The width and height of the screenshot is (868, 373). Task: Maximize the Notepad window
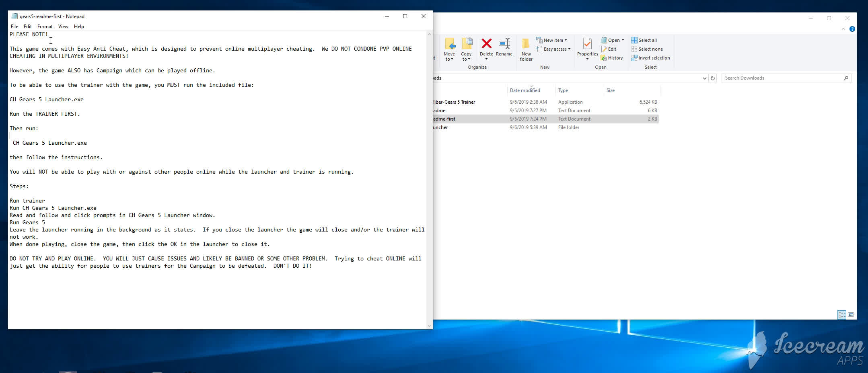click(405, 16)
